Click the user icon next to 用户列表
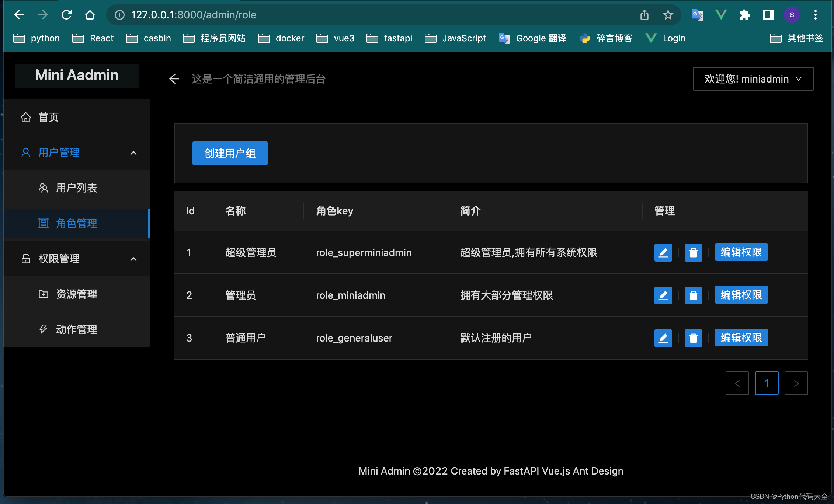Screen dimensions: 834x504 (x=43, y=188)
